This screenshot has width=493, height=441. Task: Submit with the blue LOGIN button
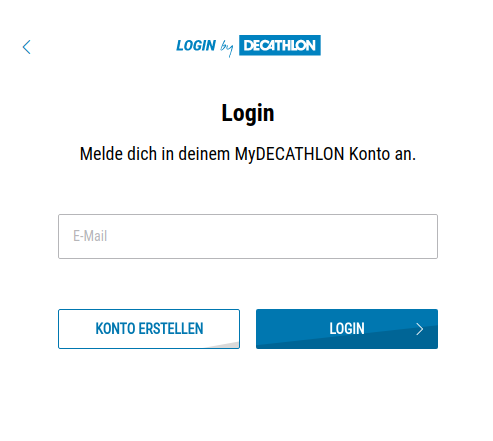click(347, 329)
